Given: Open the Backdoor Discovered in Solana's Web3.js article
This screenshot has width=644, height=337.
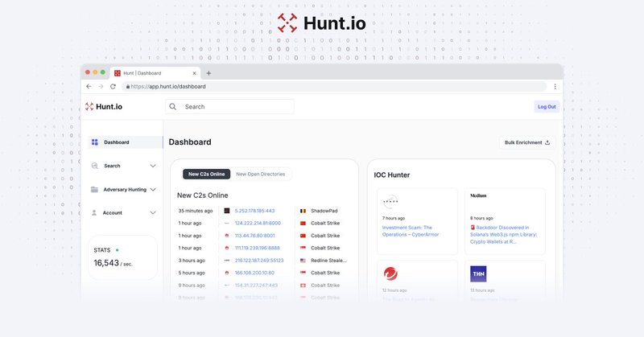Looking at the screenshot, I should (x=504, y=234).
